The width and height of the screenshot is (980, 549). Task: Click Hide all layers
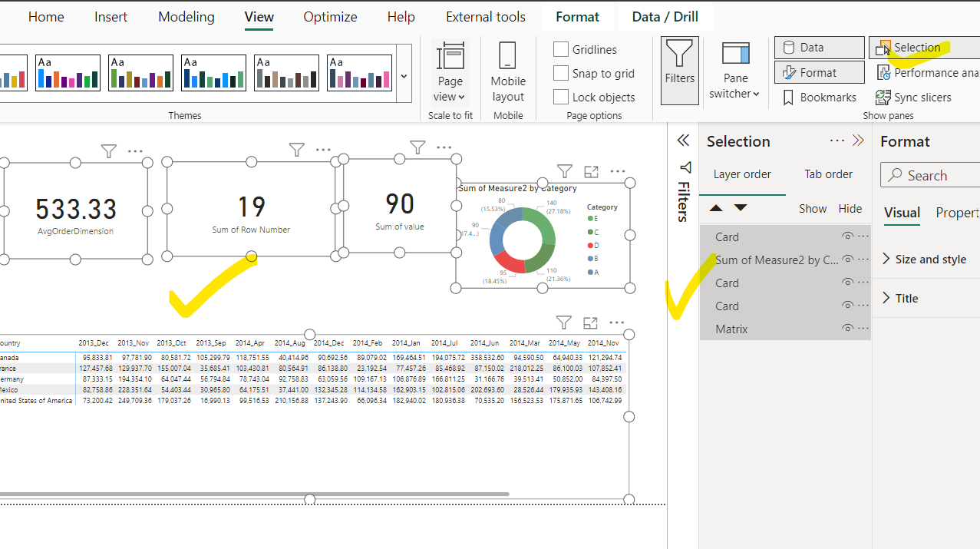point(850,209)
